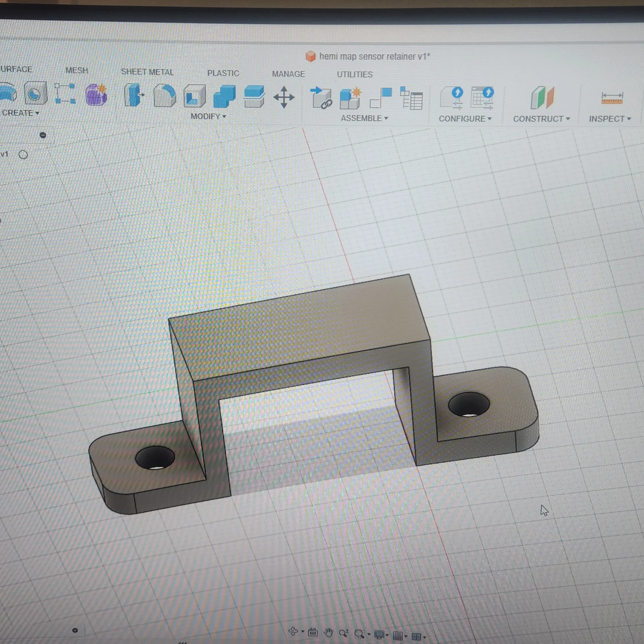Switch to the PLASTIC tab
This screenshot has height=644, width=644.
(x=223, y=73)
